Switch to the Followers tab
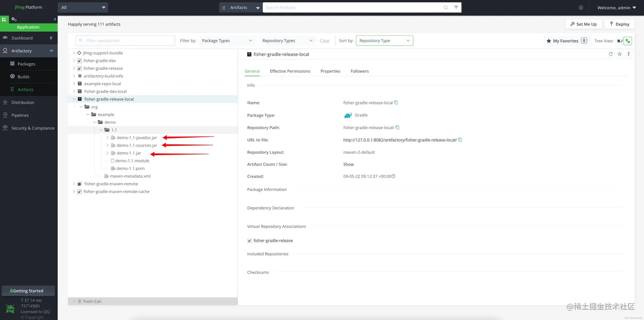This screenshot has width=644, height=320. click(x=359, y=71)
